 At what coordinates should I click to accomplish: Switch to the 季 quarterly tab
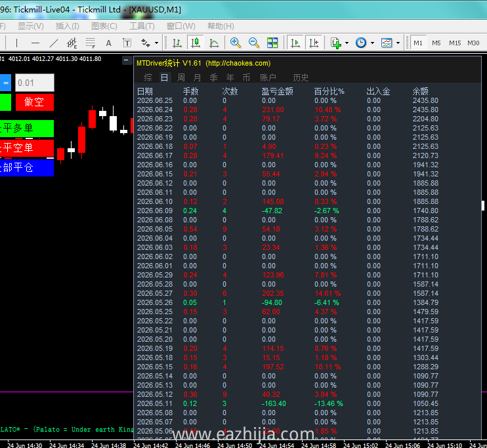point(213,77)
